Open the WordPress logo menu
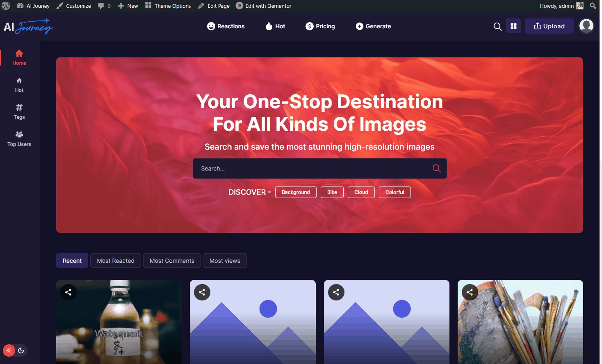 tap(6, 6)
